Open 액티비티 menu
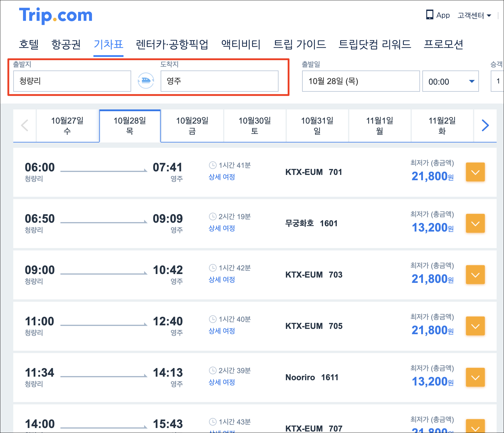 [241, 44]
